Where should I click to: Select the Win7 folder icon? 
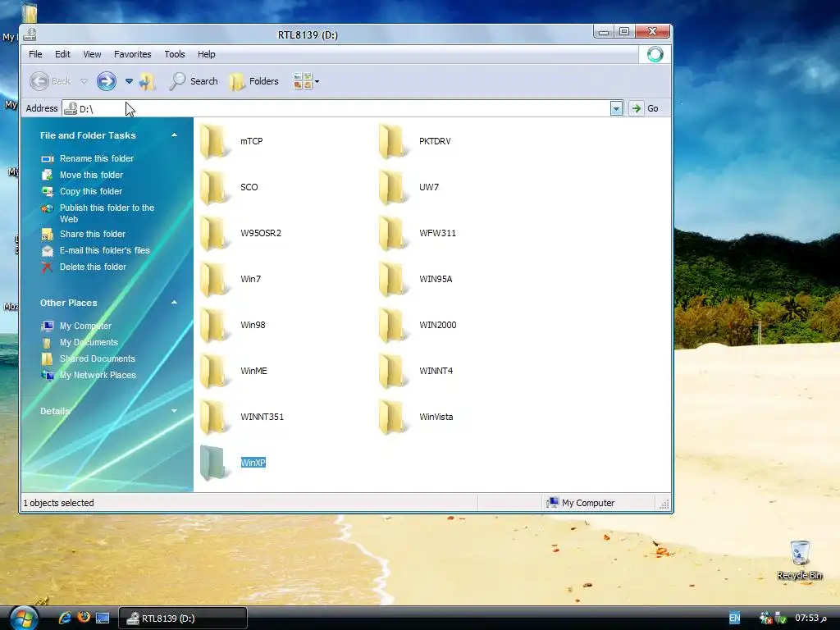tap(214, 279)
